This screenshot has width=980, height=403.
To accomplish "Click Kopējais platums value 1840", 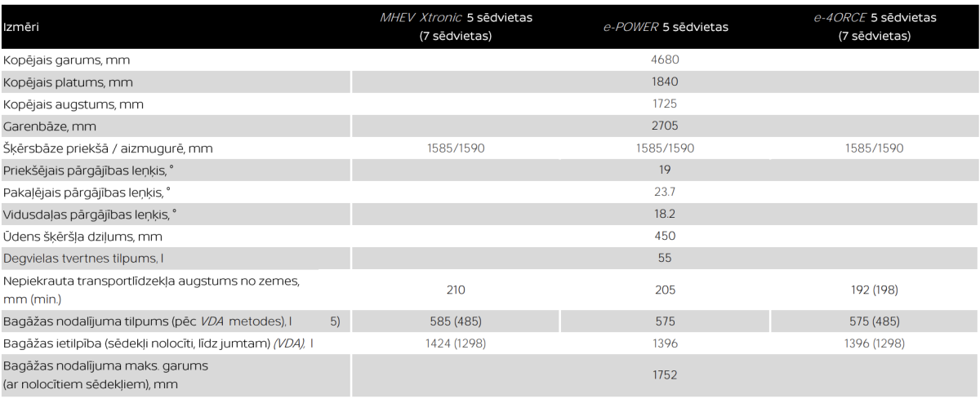I will 662,82.
